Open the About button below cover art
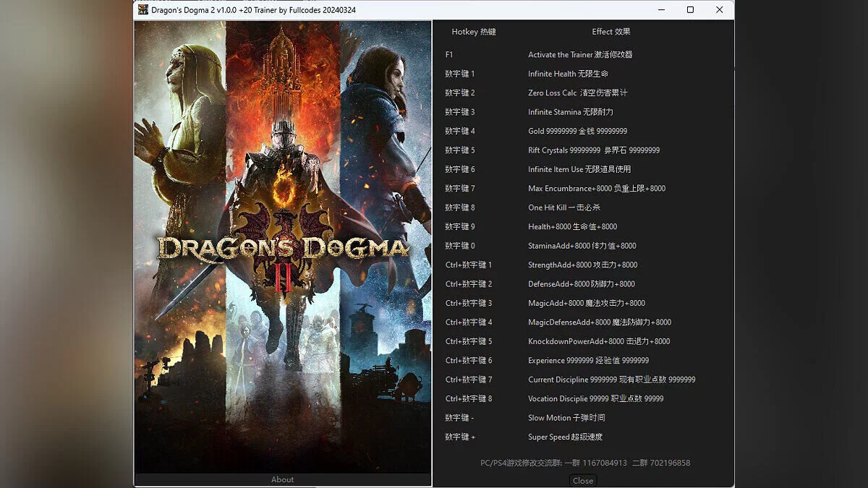 (x=283, y=479)
